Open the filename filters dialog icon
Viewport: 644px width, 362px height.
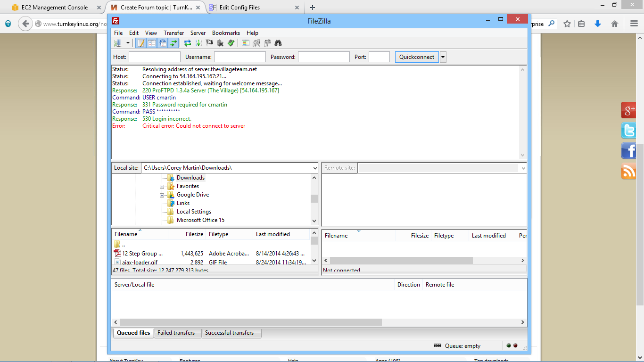(x=246, y=43)
